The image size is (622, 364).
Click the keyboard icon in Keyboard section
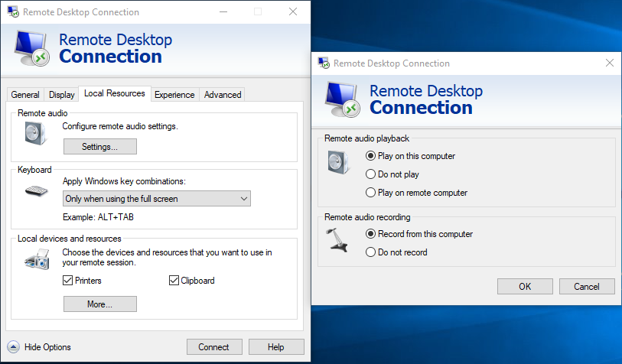(36, 191)
